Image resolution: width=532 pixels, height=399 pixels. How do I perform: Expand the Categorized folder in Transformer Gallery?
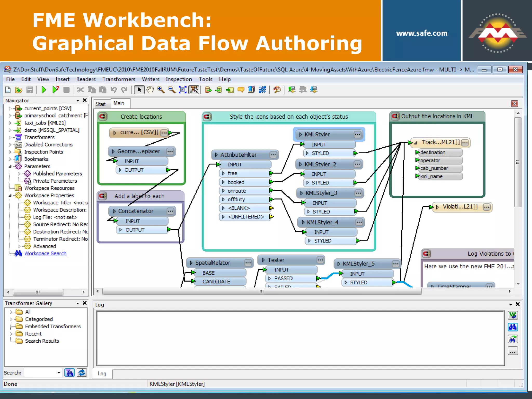[x=11, y=319]
